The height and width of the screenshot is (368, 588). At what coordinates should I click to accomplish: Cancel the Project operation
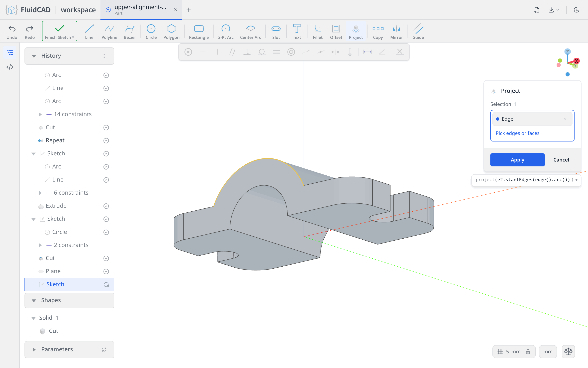561,160
